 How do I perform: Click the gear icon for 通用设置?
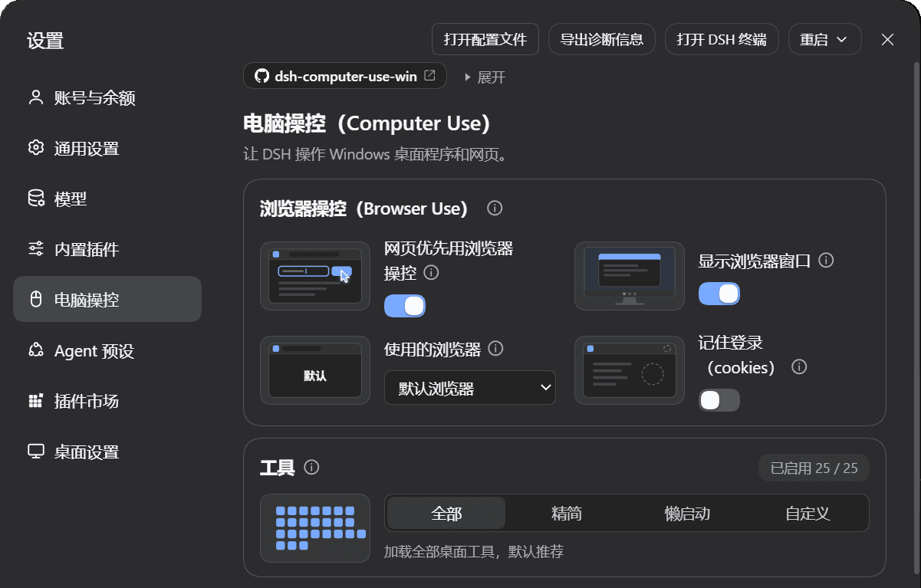(36, 148)
